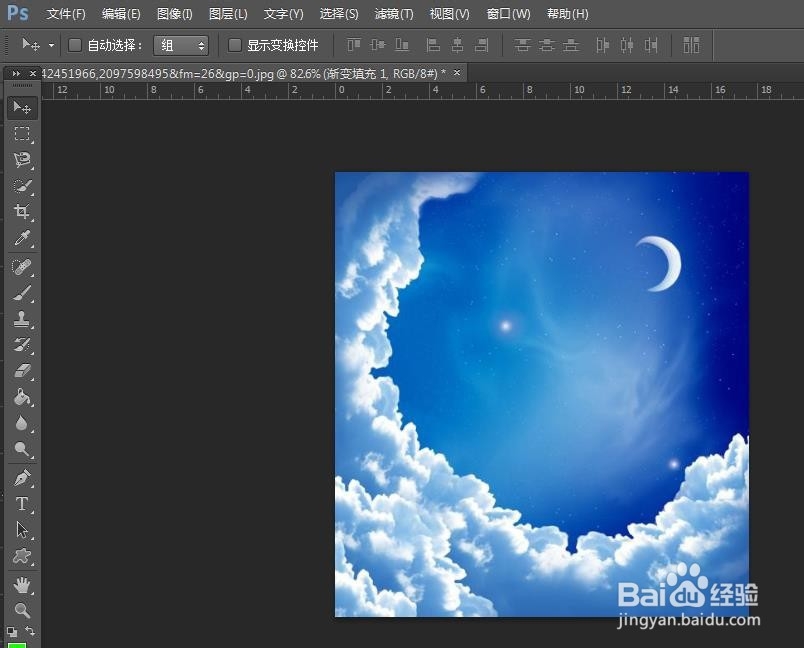804x648 pixels.
Task: Open the 窗口(W) menu
Action: point(508,14)
